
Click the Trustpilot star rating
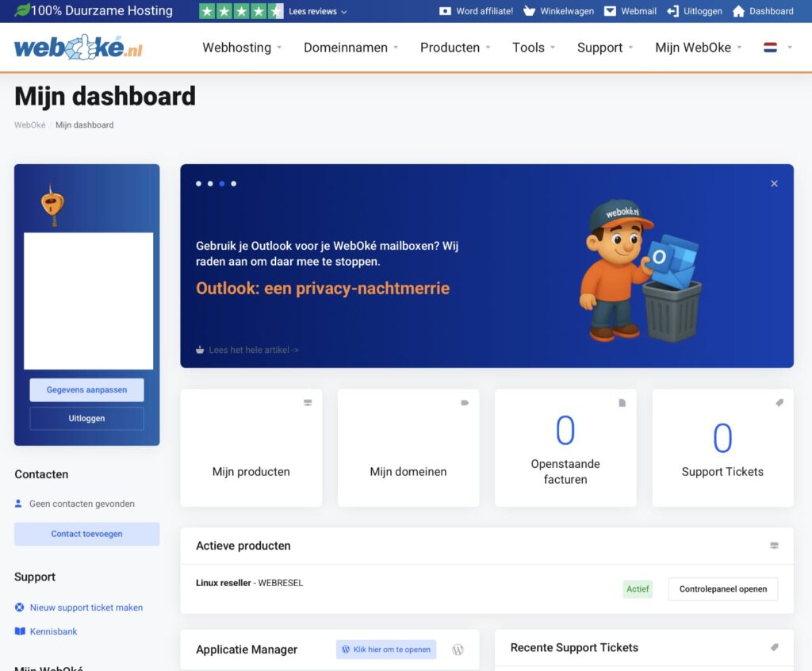point(241,11)
